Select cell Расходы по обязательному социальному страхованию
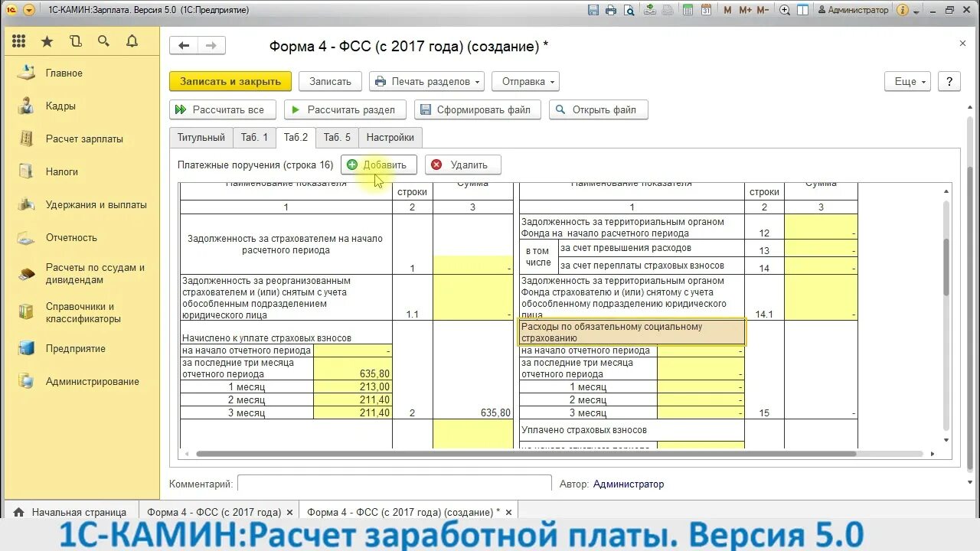 coord(632,332)
